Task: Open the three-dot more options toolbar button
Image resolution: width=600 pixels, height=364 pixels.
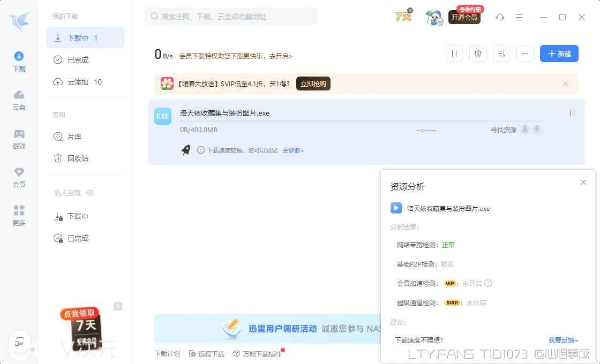Action: tap(525, 54)
